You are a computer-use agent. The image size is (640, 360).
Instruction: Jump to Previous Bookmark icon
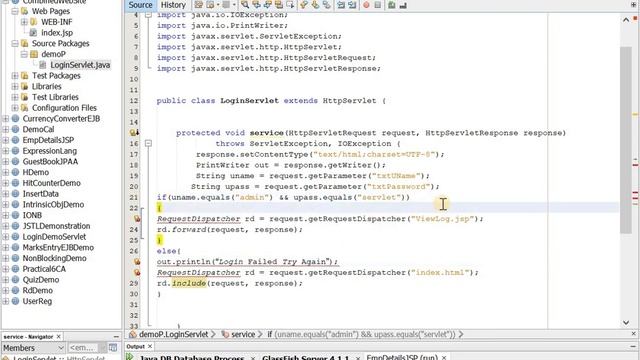pyautogui.click(x=304, y=5)
